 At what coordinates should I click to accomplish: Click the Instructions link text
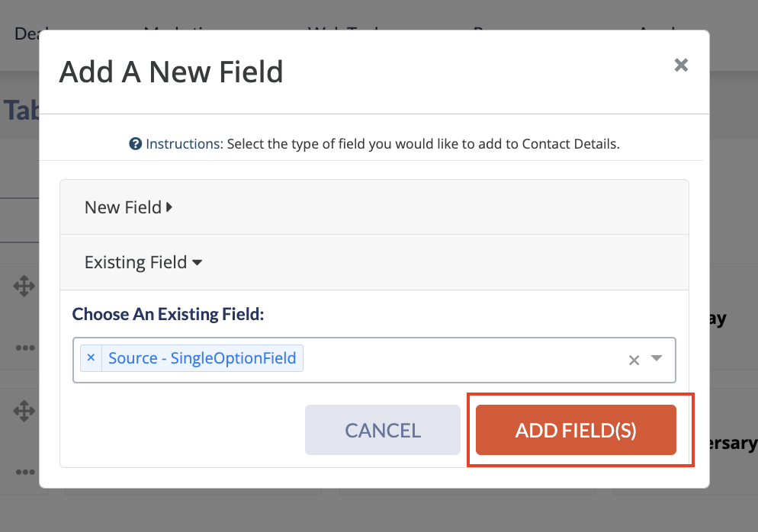pos(185,144)
